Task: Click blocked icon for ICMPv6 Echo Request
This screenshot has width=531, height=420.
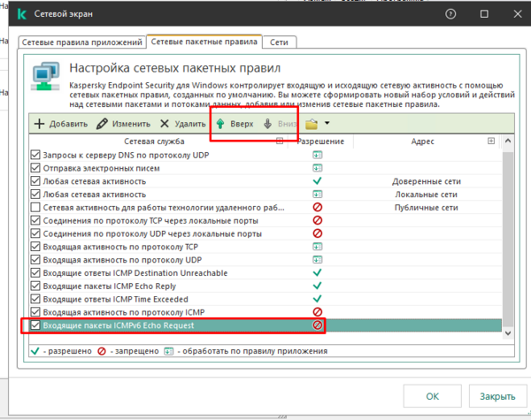Action: coord(317,325)
